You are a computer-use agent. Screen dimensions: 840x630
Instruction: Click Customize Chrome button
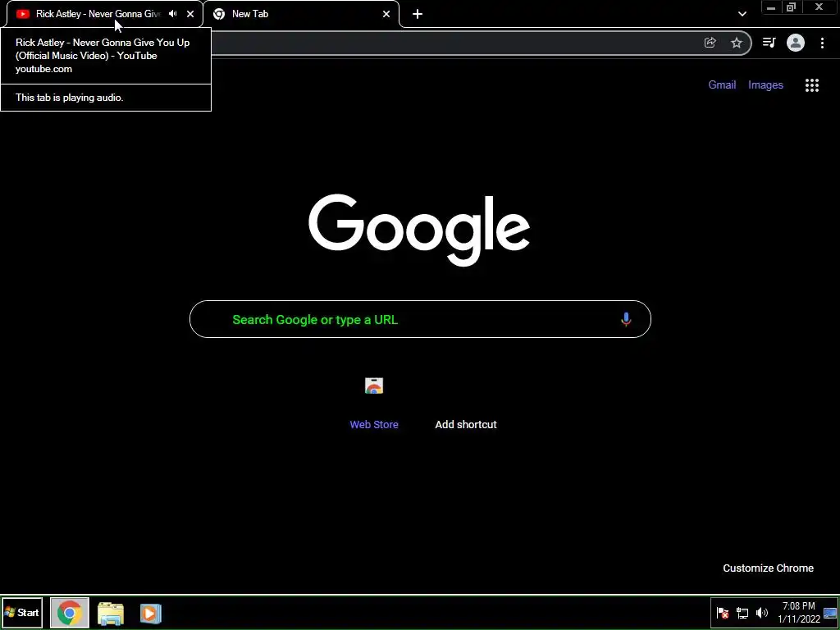click(x=768, y=568)
